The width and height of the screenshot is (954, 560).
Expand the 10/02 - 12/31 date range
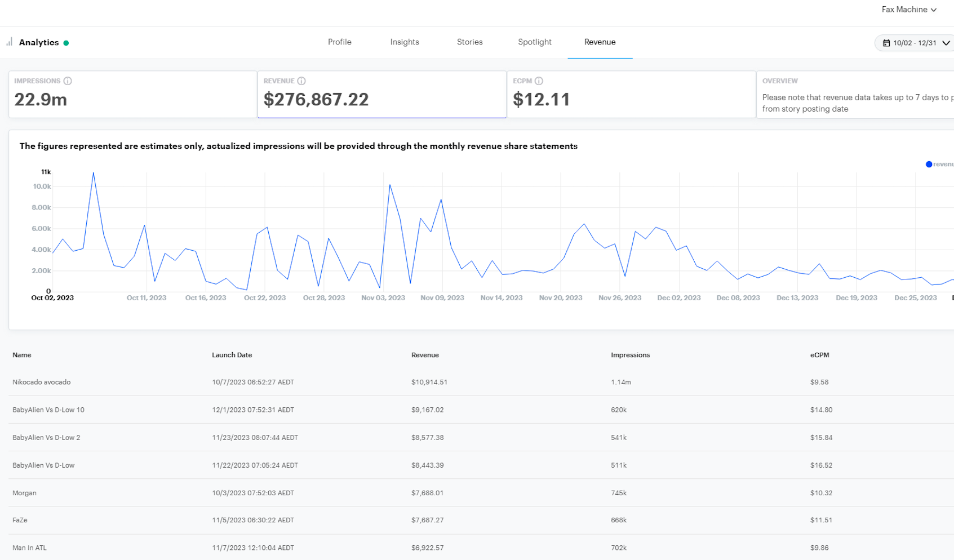[916, 43]
